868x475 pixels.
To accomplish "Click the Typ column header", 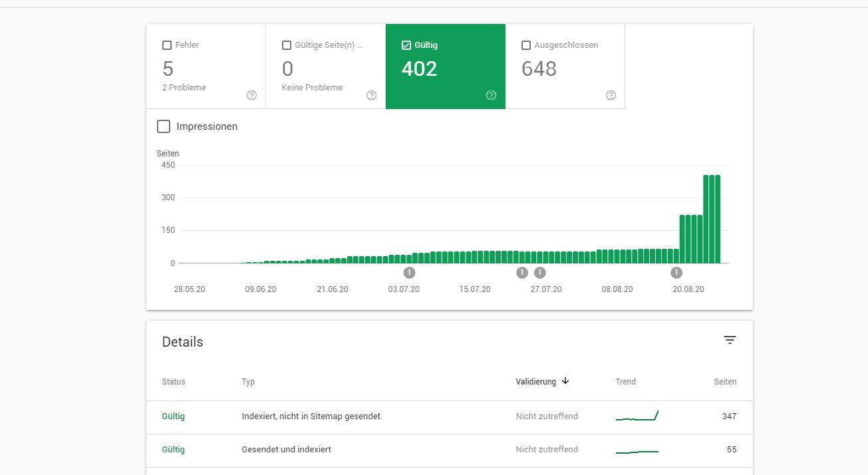I will click(248, 382).
